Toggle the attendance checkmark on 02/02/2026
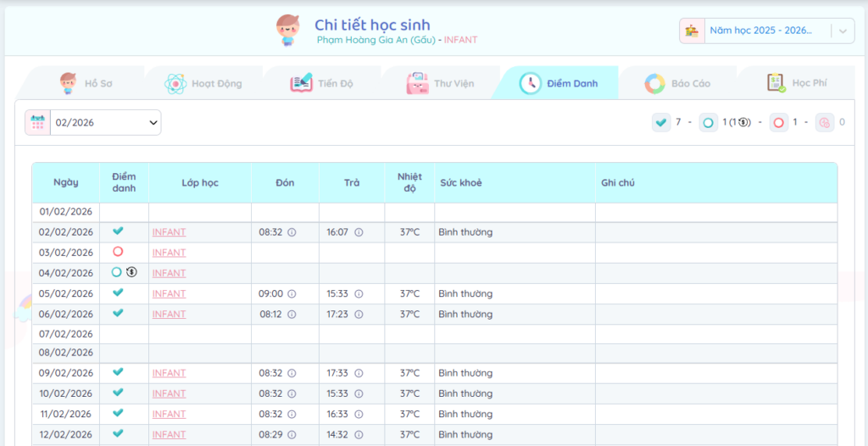This screenshot has height=446, width=868. point(118,231)
